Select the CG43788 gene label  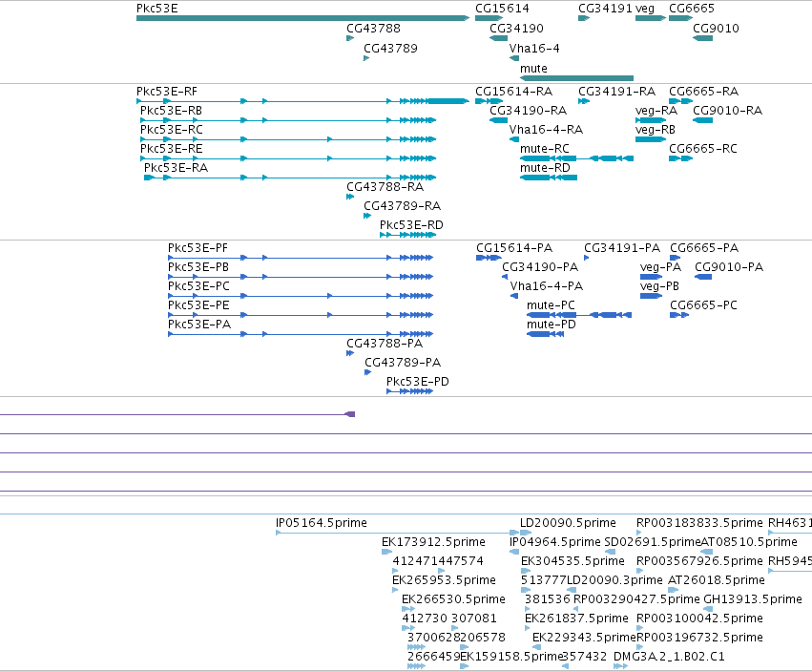coord(373,28)
